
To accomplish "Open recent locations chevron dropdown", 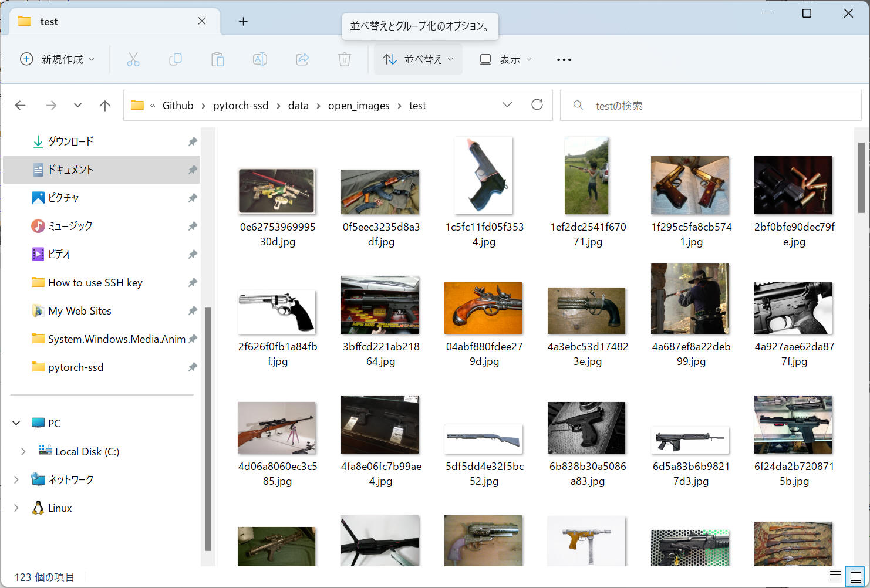I will 77,106.
